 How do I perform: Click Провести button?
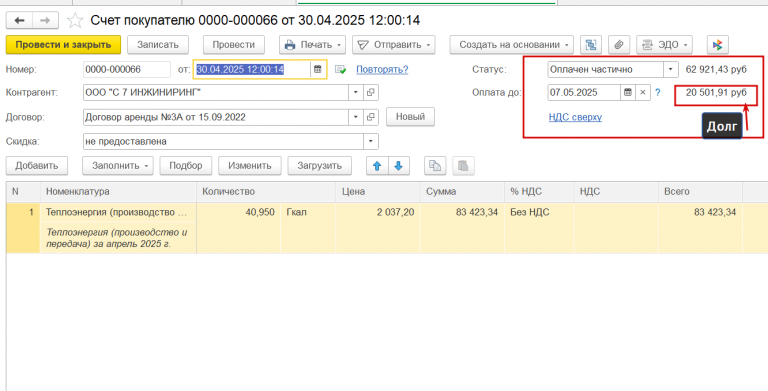tap(234, 45)
